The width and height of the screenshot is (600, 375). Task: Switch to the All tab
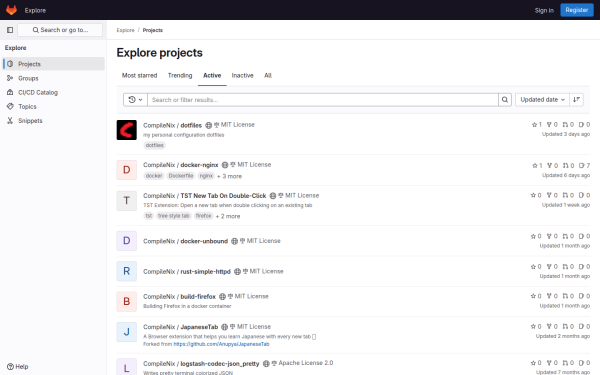click(x=268, y=75)
